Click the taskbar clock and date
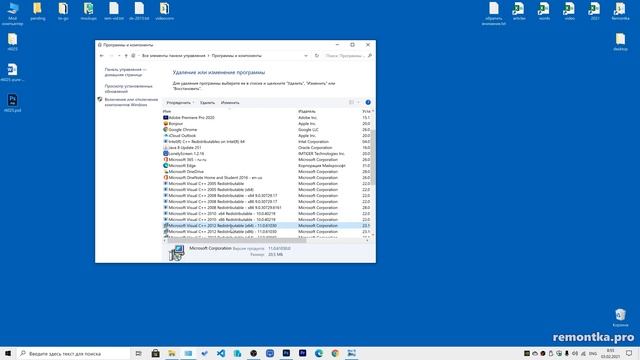 point(610,353)
